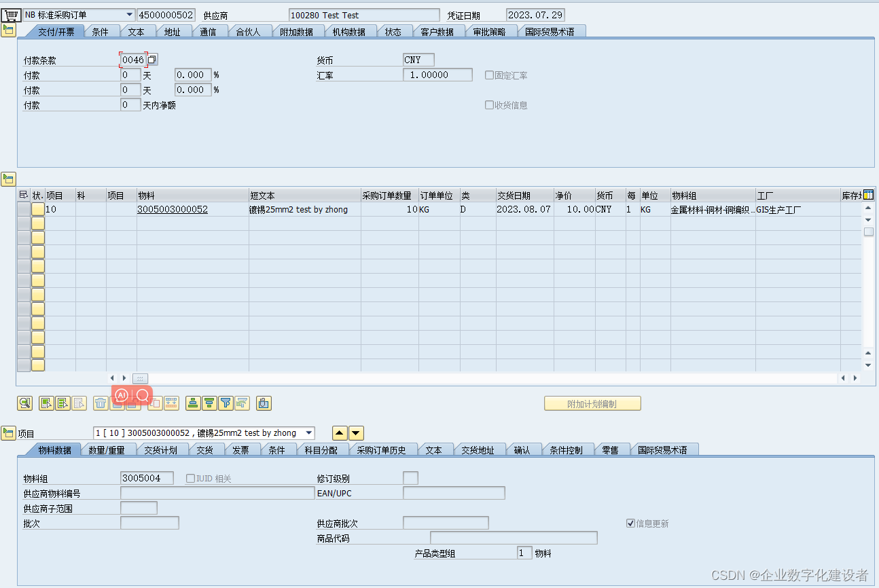The height and width of the screenshot is (588, 879).
Task: Click the sort descending icon
Action: coord(209,403)
